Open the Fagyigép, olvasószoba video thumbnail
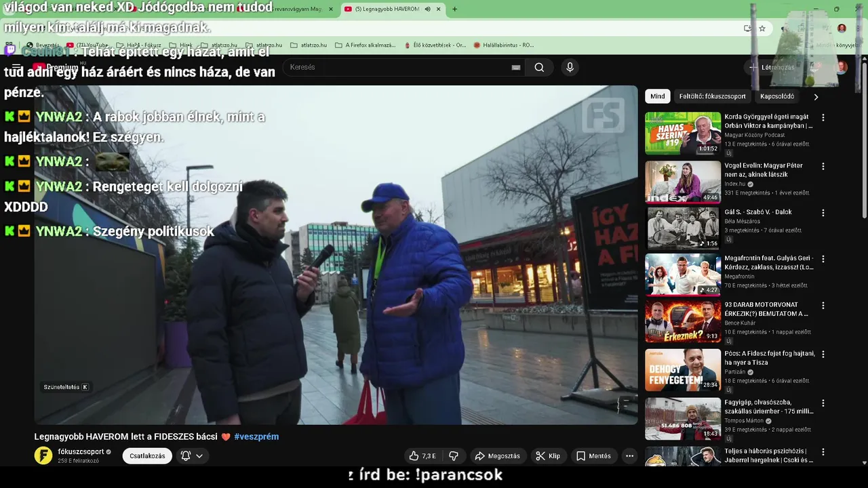Viewport: 868px width, 488px height. [x=683, y=419]
